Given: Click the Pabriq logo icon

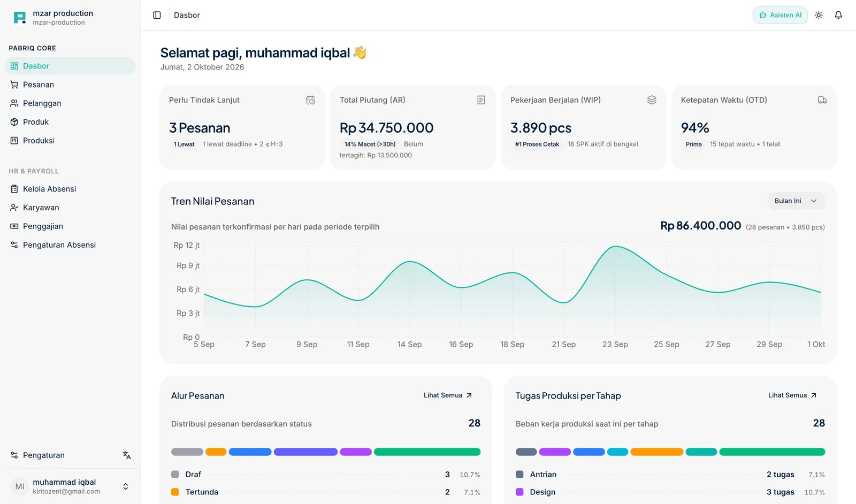Looking at the screenshot, I should (x=19, y=18).
